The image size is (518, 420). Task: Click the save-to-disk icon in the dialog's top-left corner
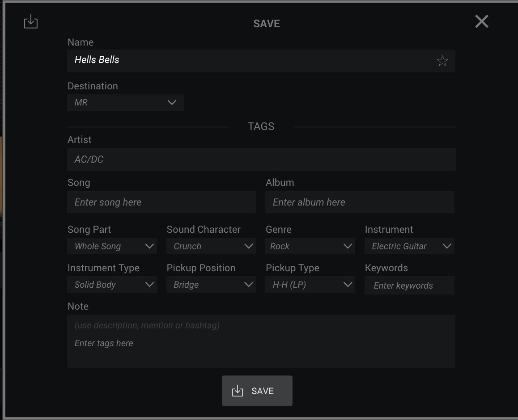pos(31,21)
